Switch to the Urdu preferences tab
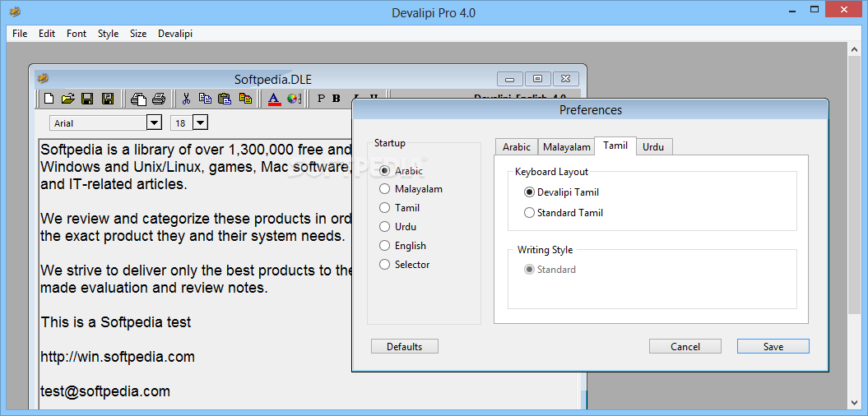The image size is (868, 416). (654, 147)
